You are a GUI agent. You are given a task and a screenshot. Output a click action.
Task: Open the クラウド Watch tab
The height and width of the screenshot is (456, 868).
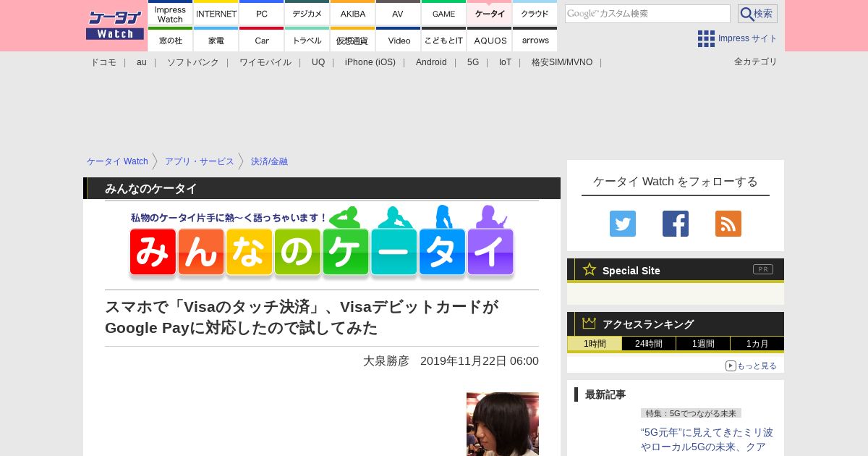tap(535, 13)
